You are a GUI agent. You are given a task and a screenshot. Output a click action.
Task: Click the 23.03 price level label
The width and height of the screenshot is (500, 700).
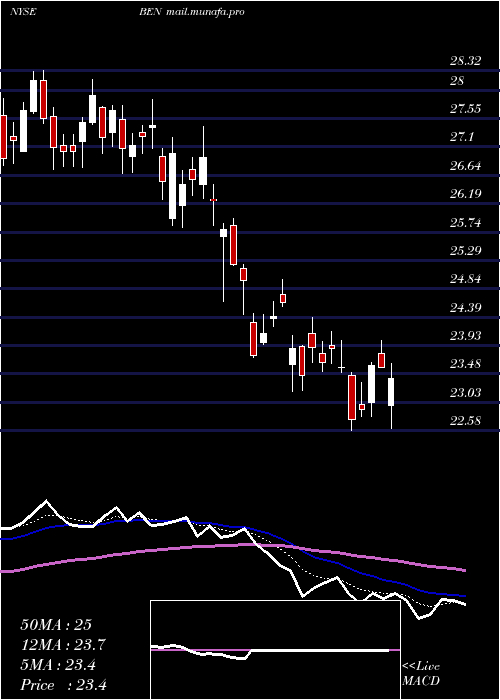pyautogui.click(x=466, y=393)
